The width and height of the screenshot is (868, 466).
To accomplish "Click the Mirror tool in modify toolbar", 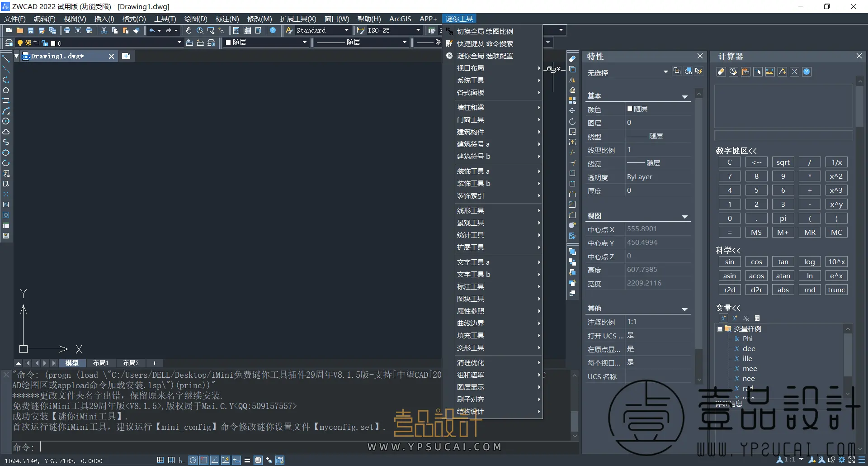I will 572,80.
